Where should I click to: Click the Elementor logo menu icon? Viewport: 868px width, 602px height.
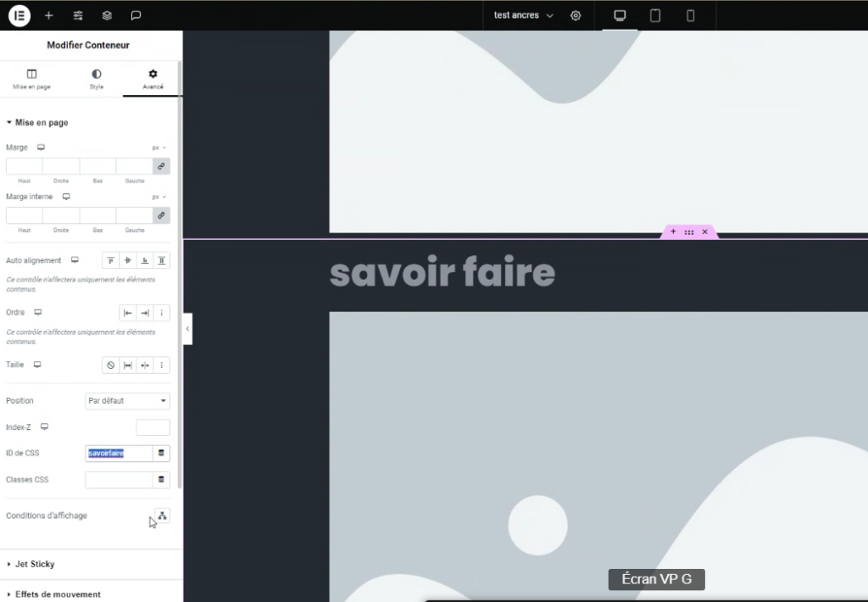click(x=19, y=15)
